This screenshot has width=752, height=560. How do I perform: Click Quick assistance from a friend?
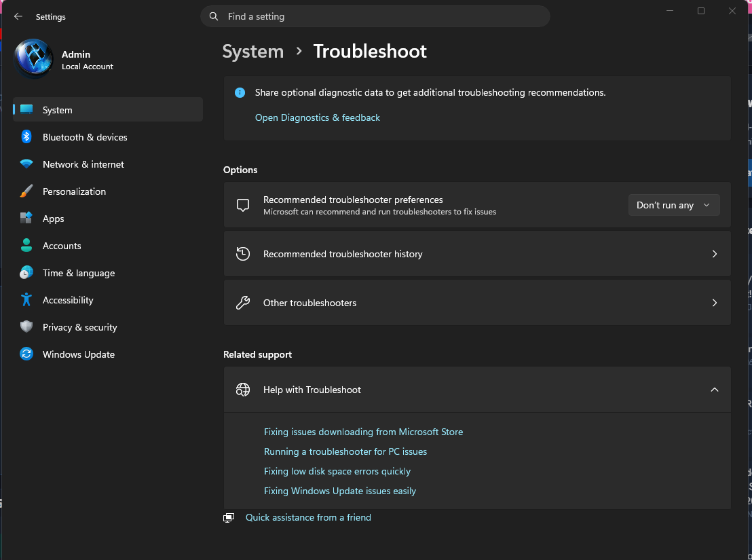(308, 517)
